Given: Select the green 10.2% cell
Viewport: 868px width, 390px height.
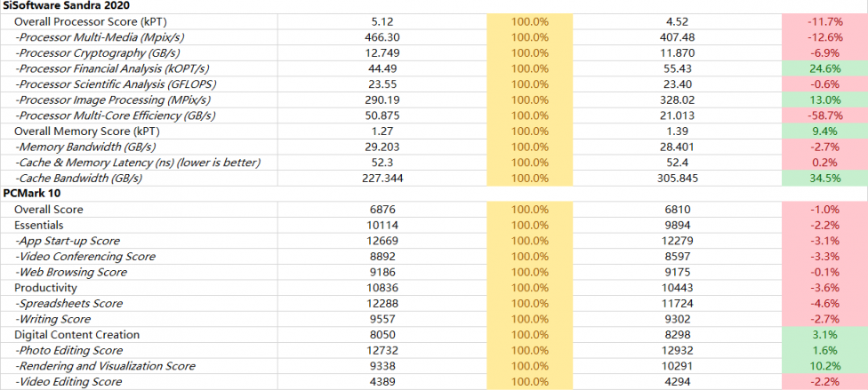Looking at the screenshot, I should point(824,366).
